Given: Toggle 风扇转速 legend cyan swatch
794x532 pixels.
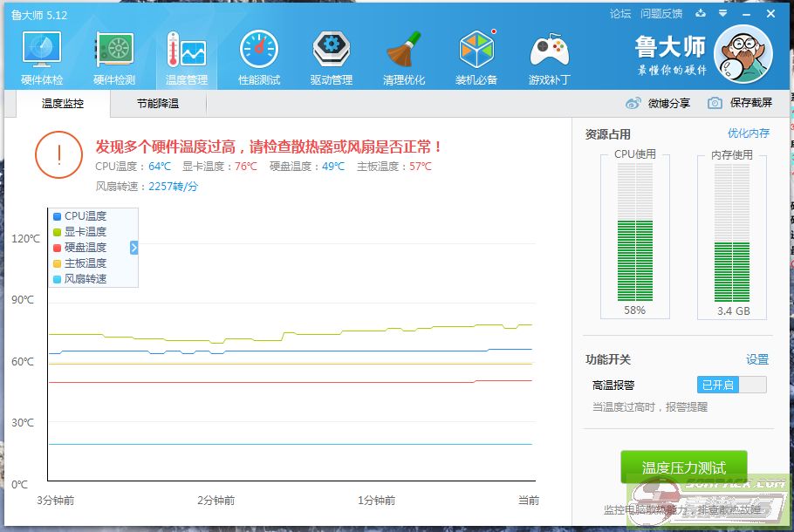Looking at the screenshot, I should pos(58,279).
